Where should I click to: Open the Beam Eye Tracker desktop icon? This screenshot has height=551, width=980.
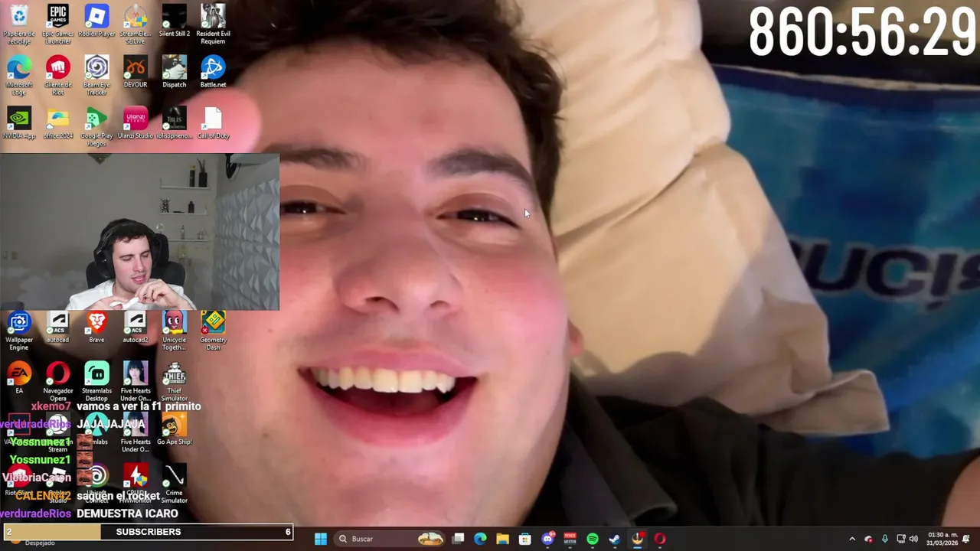coord(96,74)
